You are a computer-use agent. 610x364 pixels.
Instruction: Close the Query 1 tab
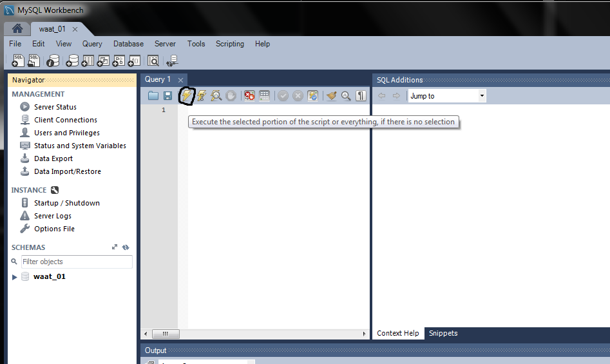coord(180,80)
